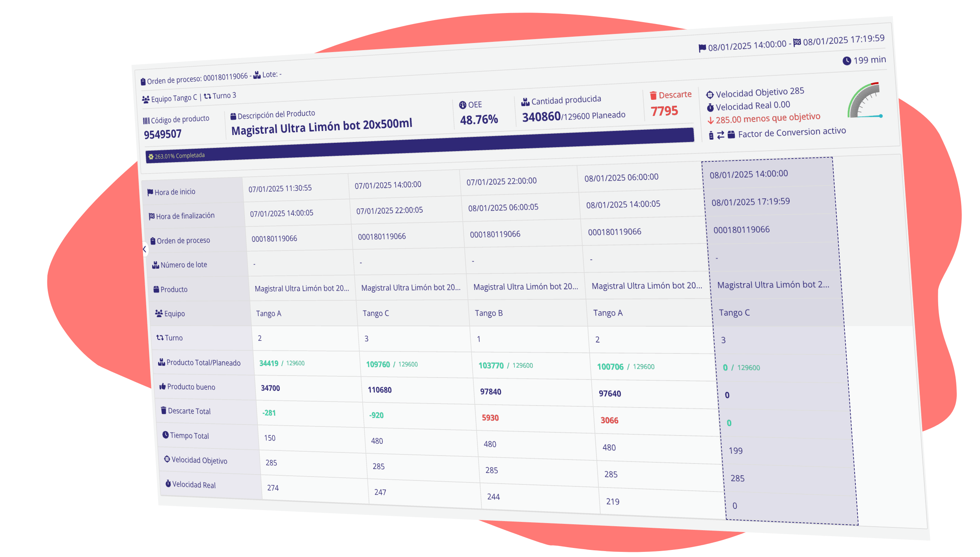Click the boxes icon in Número de lote row

(156, 265)
